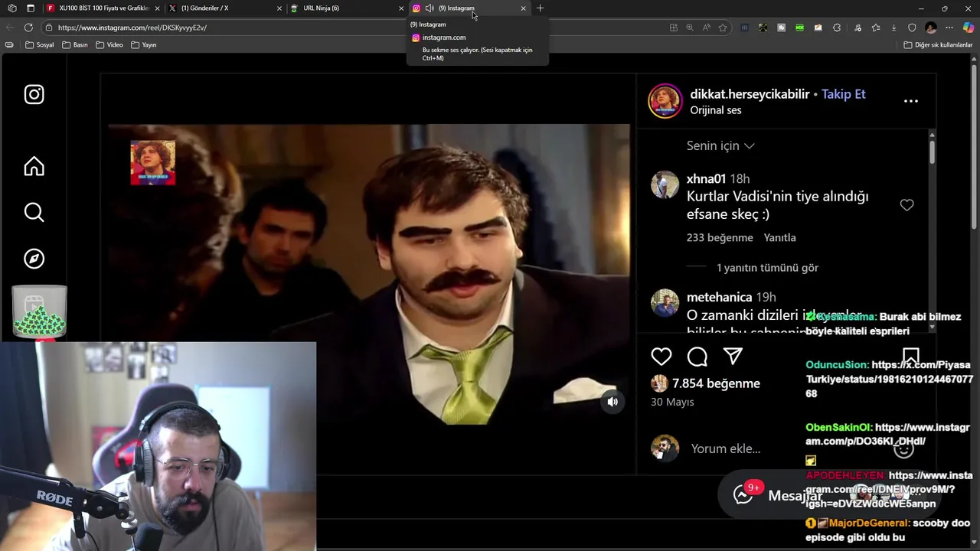Click the browser address bar URL

pyautogui.click(x=132, y=28)
